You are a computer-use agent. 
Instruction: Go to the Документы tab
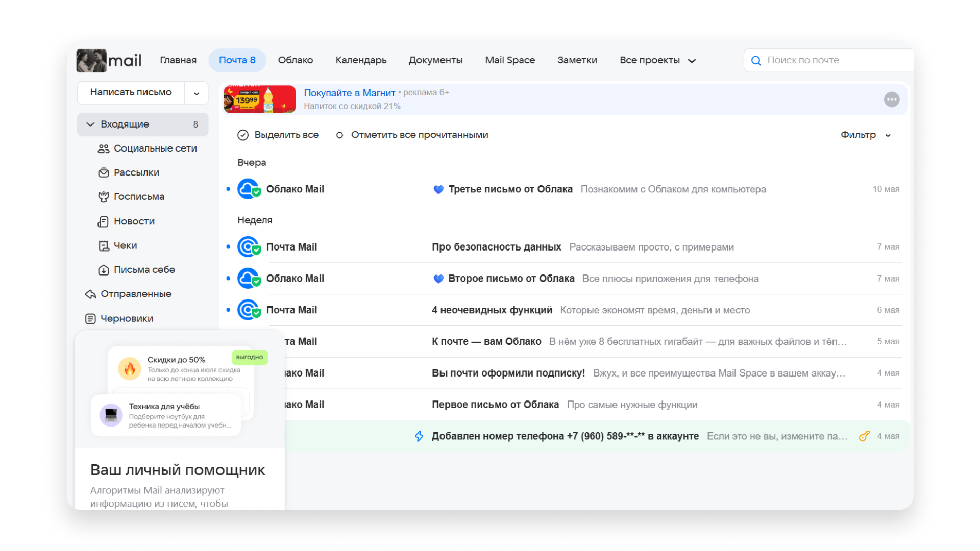(435, 60)
